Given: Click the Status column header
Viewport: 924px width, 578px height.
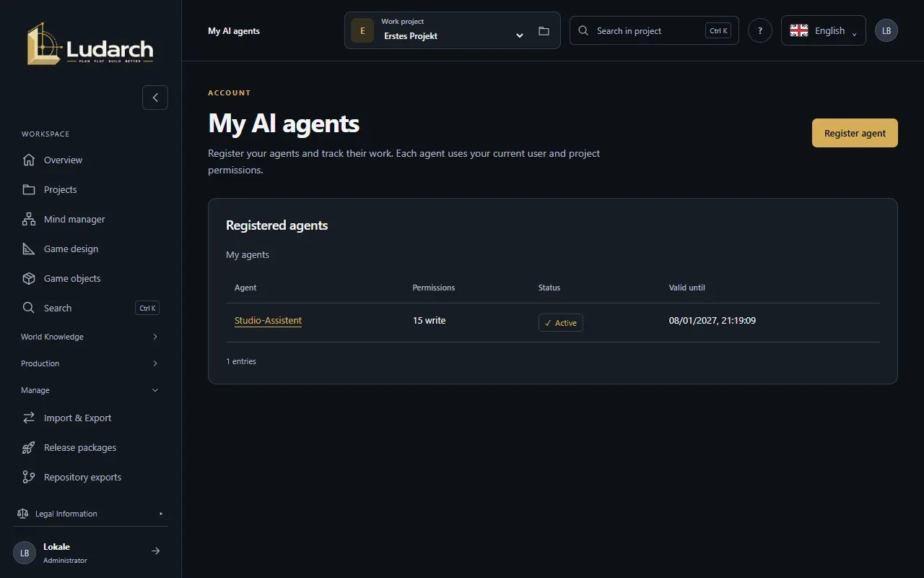Looking at the screenshot, I should (x=549, y=288).
